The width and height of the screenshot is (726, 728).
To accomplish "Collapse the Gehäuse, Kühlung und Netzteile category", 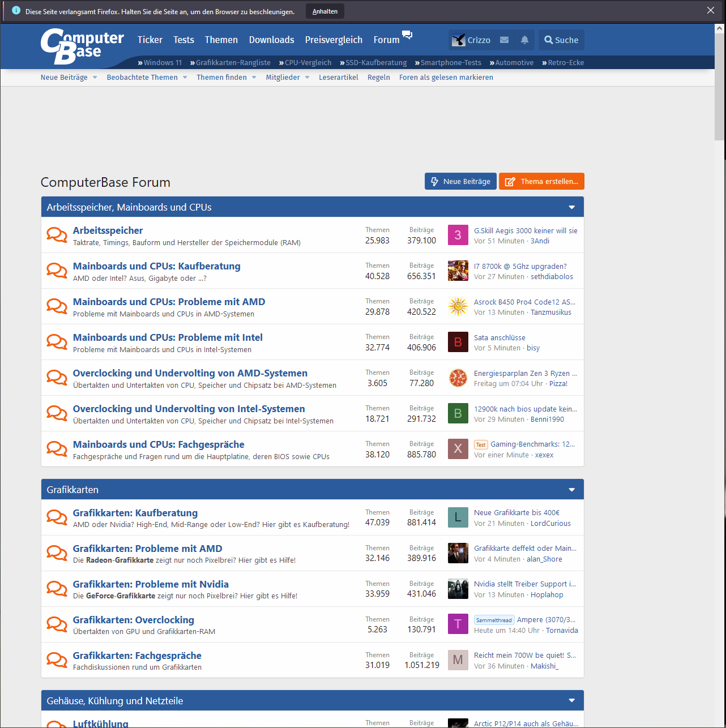I will coord(572,701).
